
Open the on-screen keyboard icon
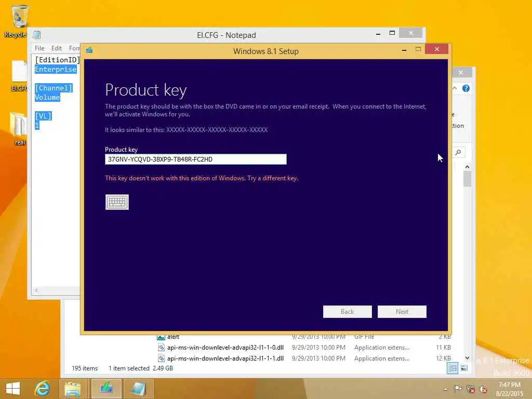(x=117, y=202)
